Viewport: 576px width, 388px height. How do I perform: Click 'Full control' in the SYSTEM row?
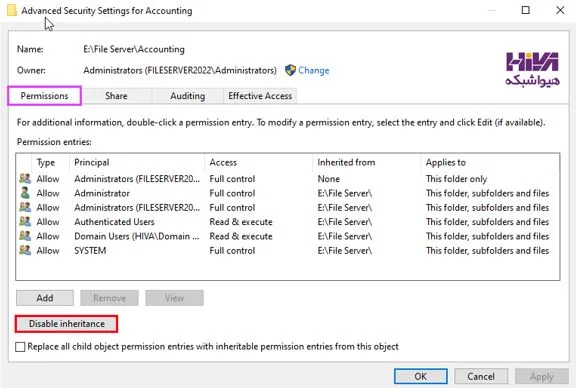(x=232, y=251)
